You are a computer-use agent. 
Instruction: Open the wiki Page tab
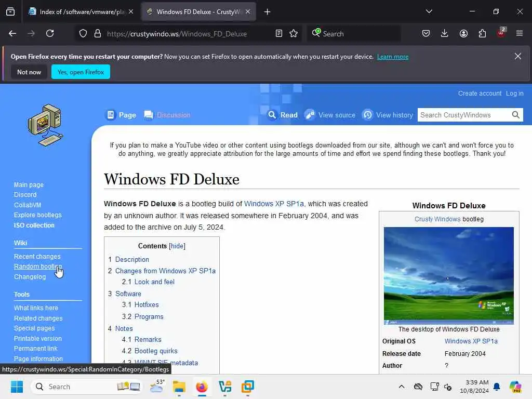[x=121, y=115]
